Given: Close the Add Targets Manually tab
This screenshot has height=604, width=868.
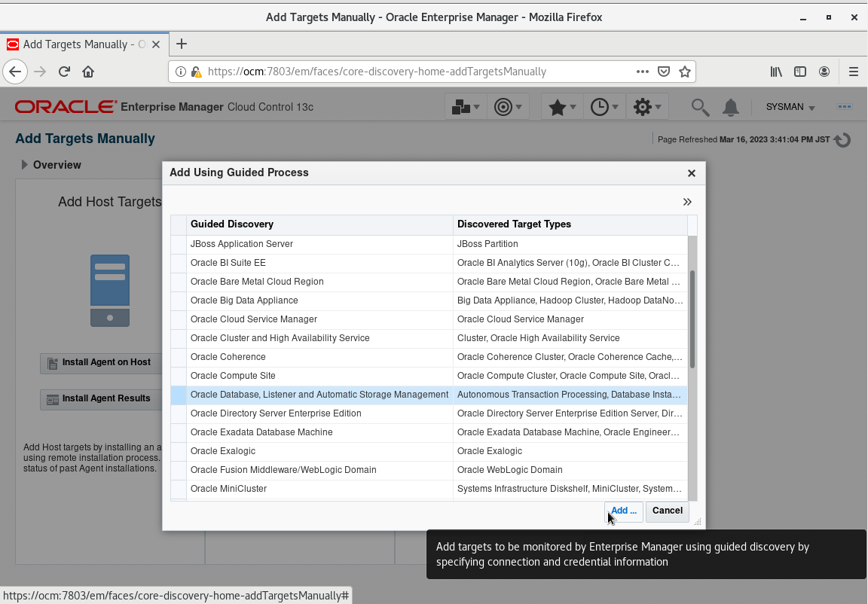Looking at the screenshot, I should [x=156, y=44].
